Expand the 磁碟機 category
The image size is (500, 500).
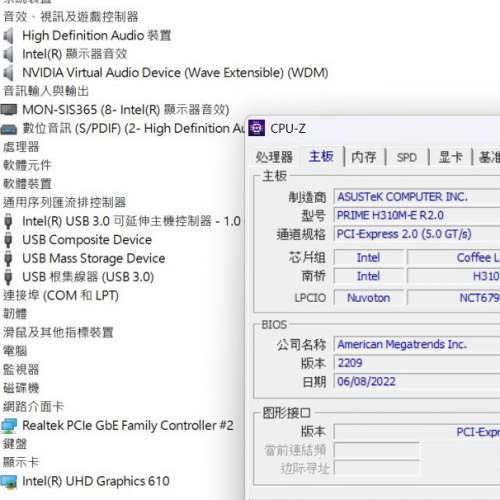(21, 388)
